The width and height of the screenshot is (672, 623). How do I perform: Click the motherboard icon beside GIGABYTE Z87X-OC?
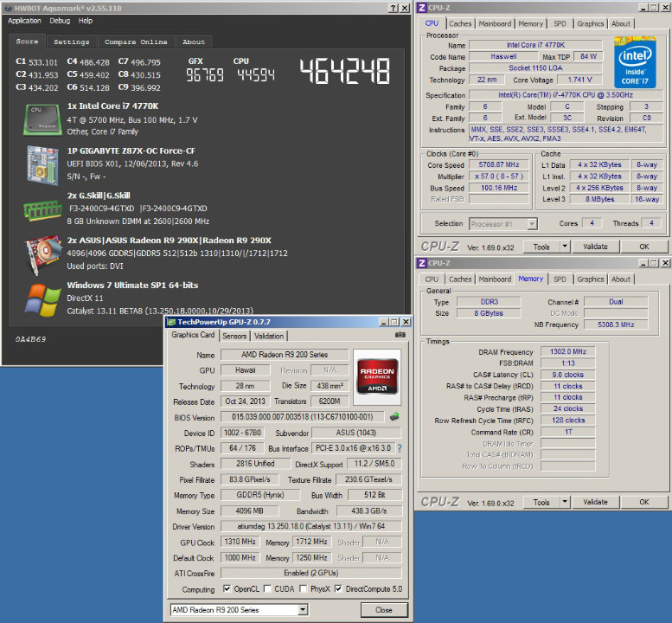42,165
